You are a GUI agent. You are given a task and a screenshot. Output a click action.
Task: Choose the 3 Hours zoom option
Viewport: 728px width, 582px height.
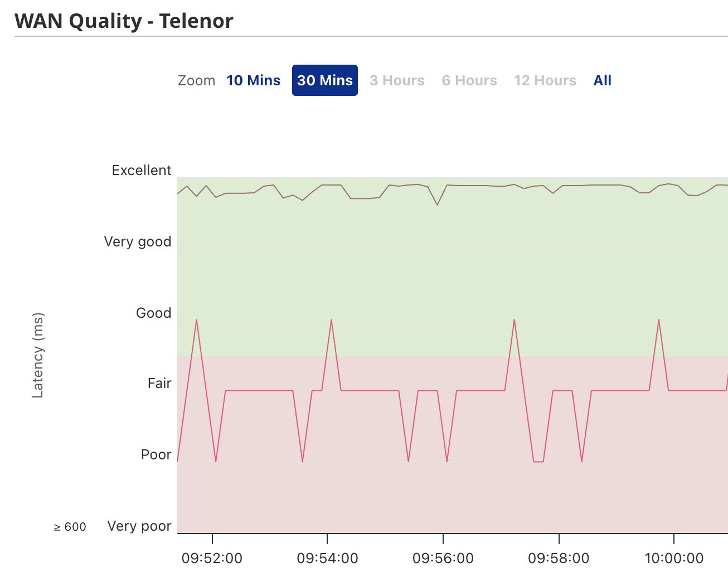(397, 80)
